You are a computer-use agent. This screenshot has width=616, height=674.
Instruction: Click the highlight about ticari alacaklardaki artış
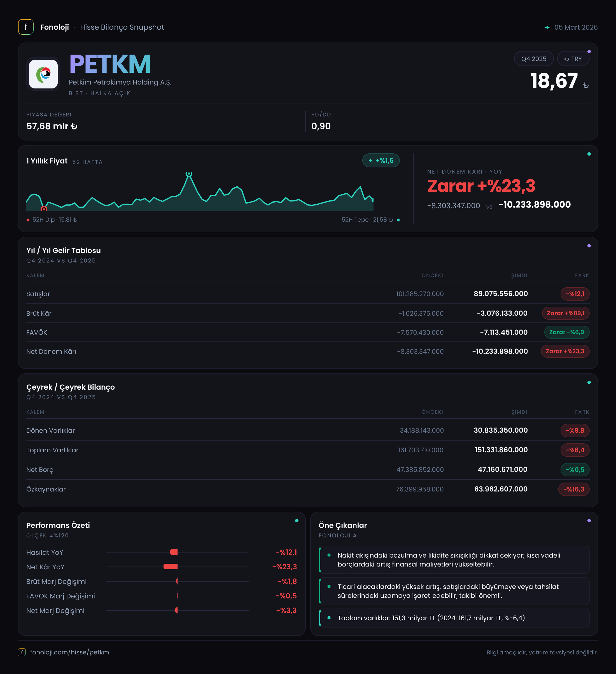pos(454,591)
